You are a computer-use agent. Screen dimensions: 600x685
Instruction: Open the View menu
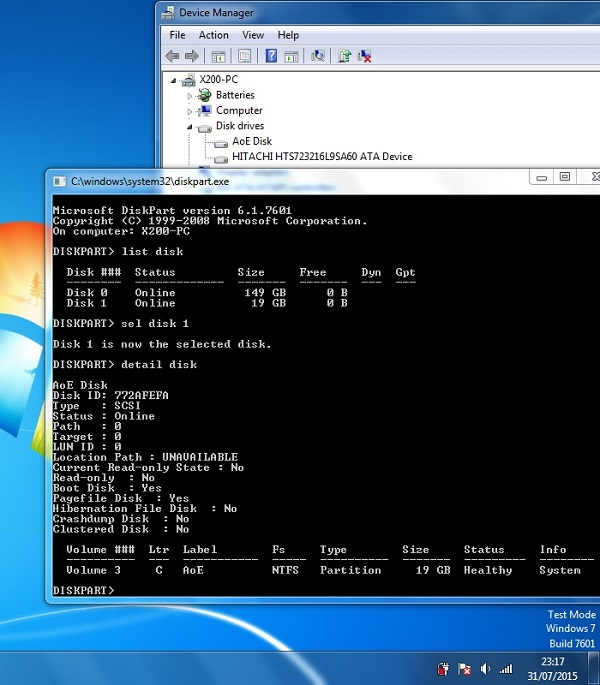coord(253,35)
